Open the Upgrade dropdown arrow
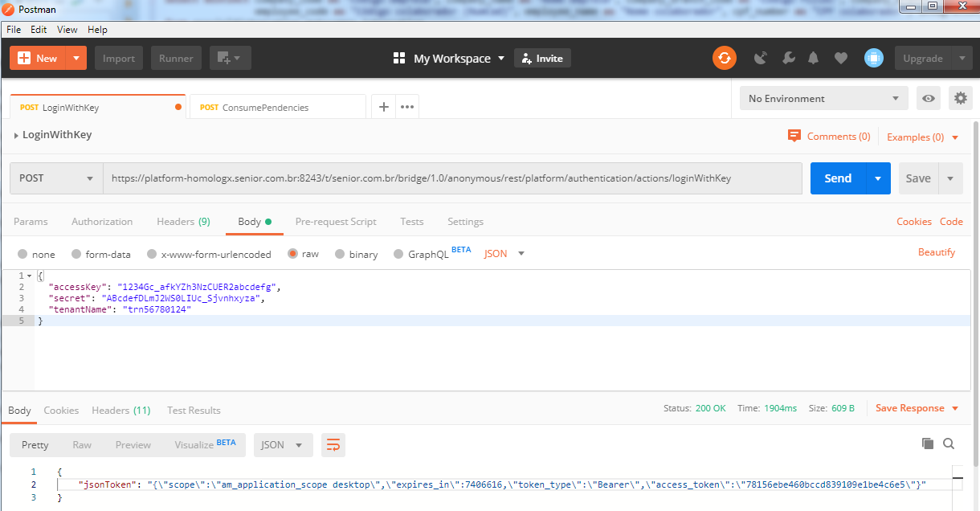This screenshot has height=511, width=980. [x=962, y=58]
